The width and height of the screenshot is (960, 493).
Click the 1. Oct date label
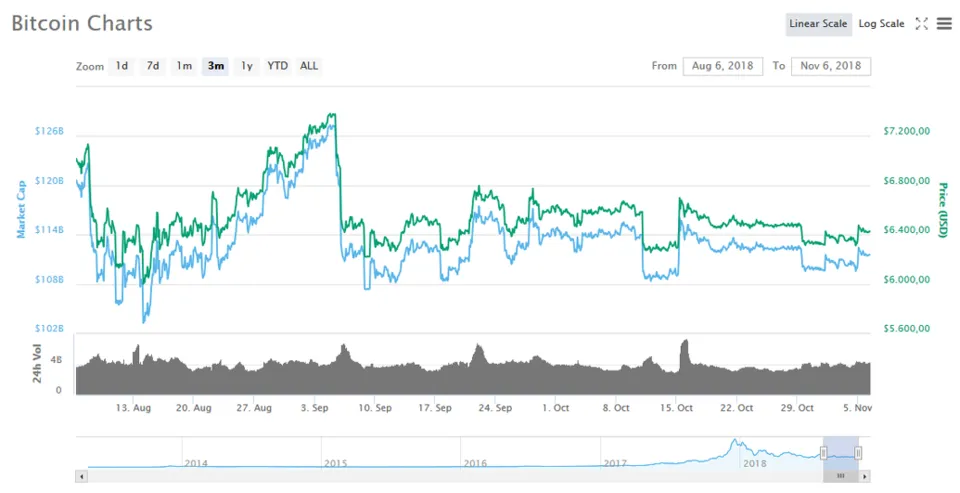(555, 408)
